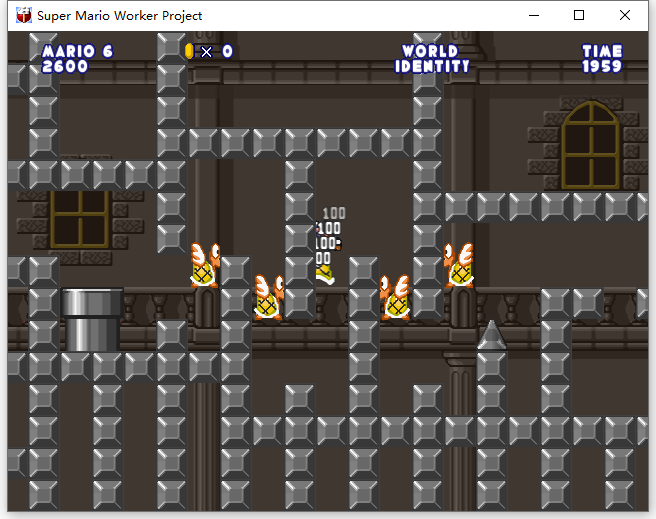656x519 pixels.
Task: Click the gold coin icon in the HUD
Action: coord(190,51)
